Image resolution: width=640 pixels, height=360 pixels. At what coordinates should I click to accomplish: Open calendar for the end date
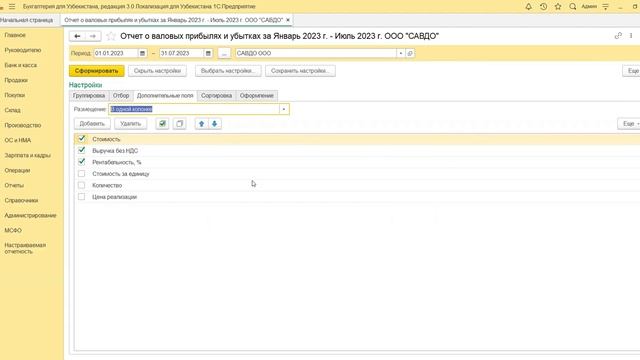coord(208,53)
